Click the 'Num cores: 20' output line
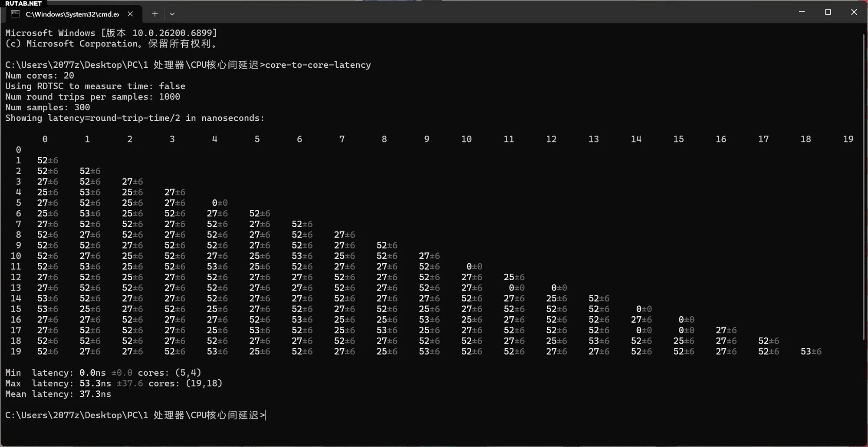 (x=39, y=76)
